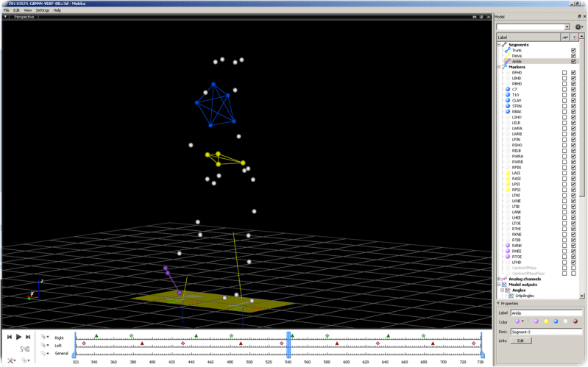Expand the Analog channels group
This screenshot has width=588, height=367.
tap(499, 279)
